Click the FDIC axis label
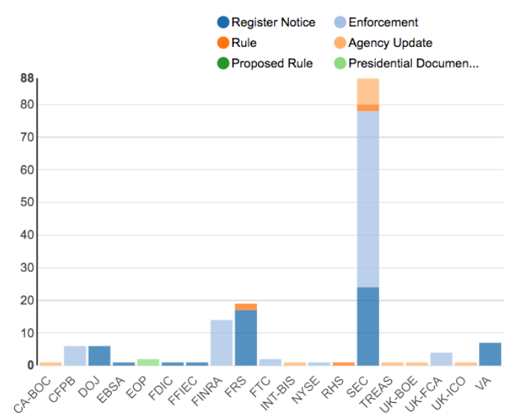Viewport: 523px width, 420px height. 160,388
